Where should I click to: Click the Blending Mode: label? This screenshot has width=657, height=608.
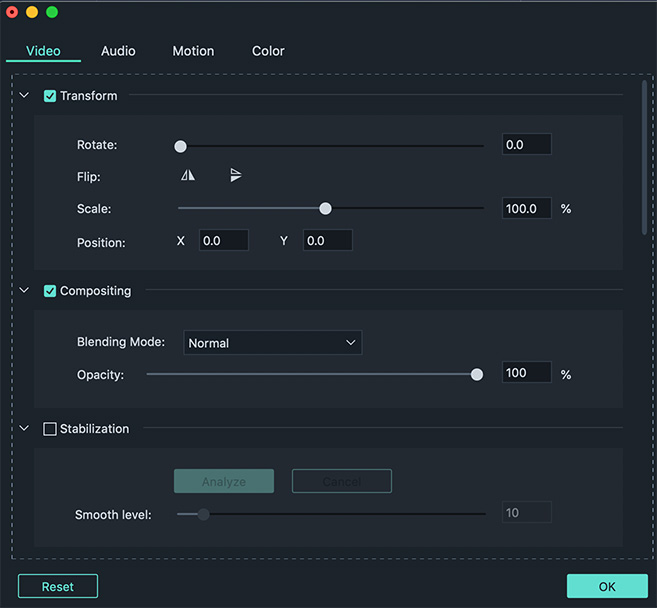pos(121,342)
